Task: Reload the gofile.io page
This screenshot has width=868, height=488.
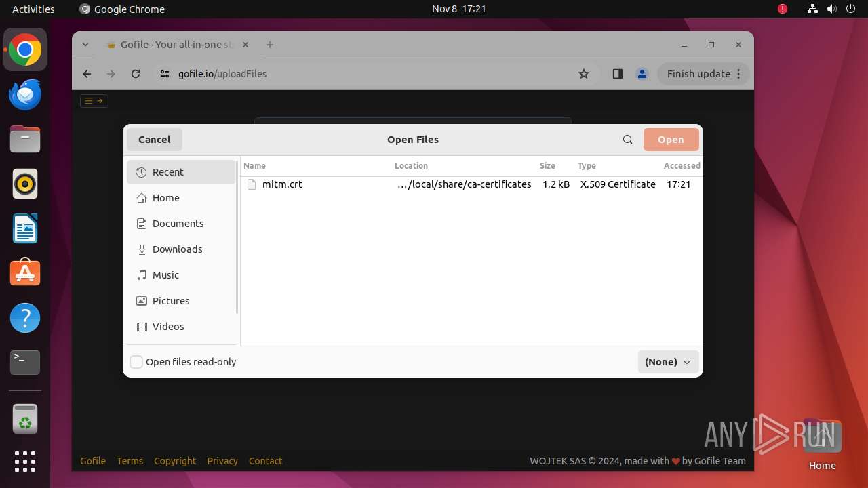Action: click(x=136, y=74)
